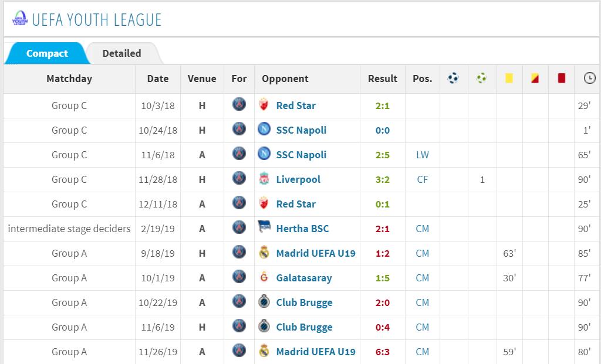The image size is (601, 364).
Task: Click the Liverpool club crest icon
Action: click(264, 179)
